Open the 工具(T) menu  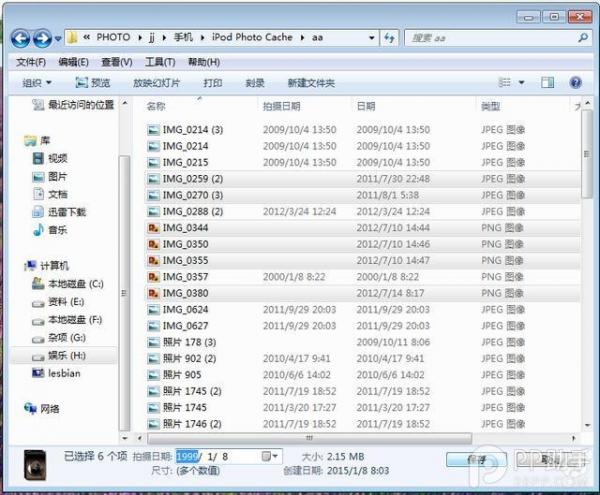146,62
